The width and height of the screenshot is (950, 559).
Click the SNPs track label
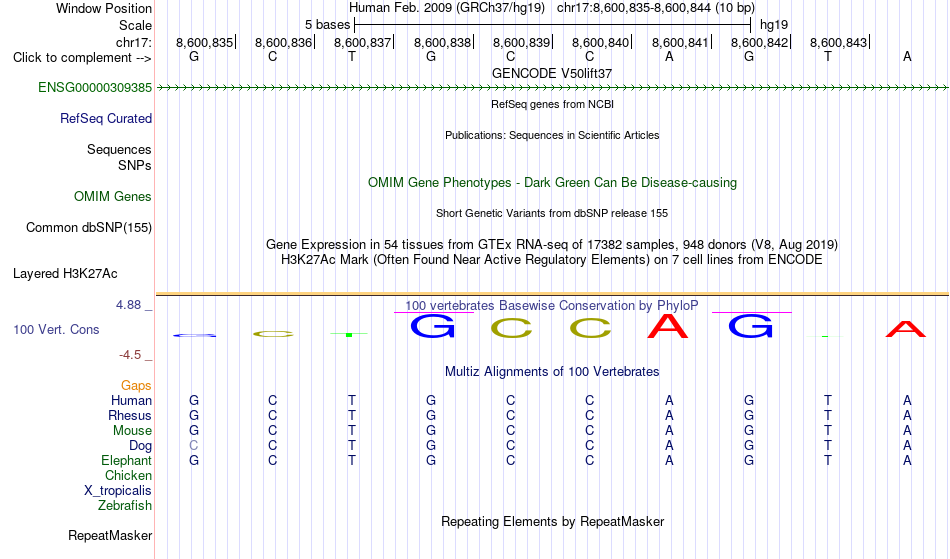pos(135,165)
